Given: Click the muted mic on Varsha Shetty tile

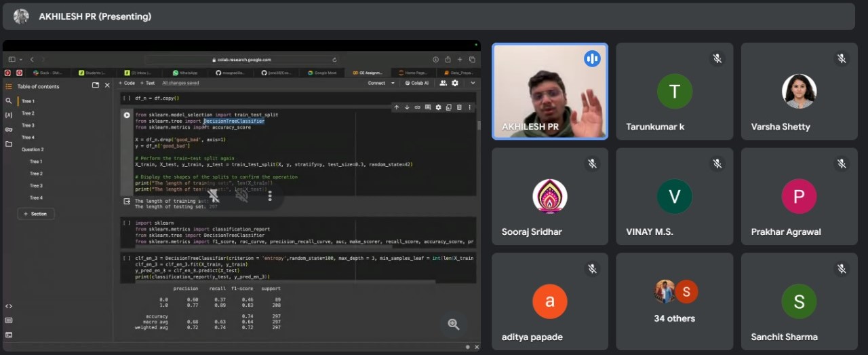Looking at the screenshot, I should tap(842, 58).
